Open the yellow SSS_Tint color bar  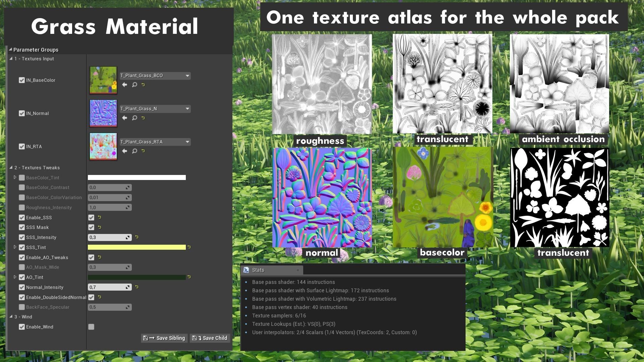point(137,247)
